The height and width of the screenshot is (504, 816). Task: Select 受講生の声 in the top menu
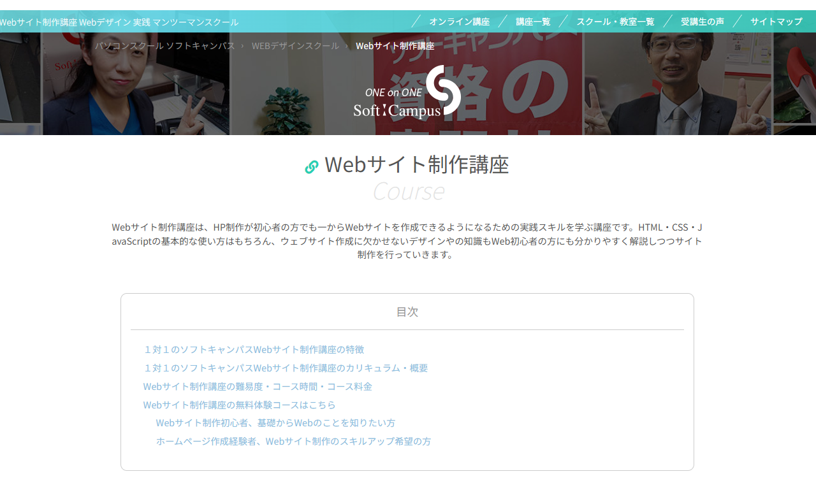click(702, 22)
